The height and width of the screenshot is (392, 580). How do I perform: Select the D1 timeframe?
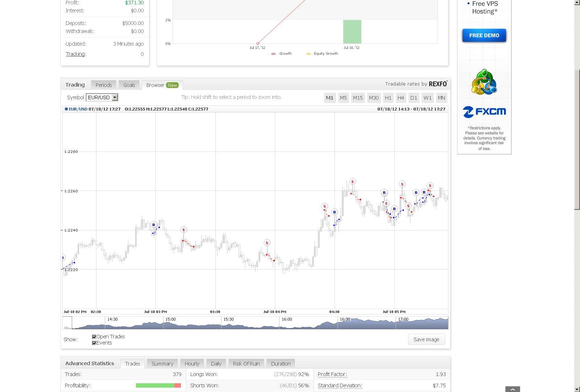(x=414, y=98)
